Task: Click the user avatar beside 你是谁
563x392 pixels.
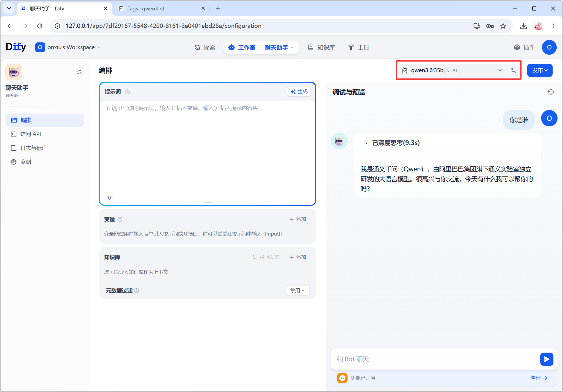Action: click(549, 118)
